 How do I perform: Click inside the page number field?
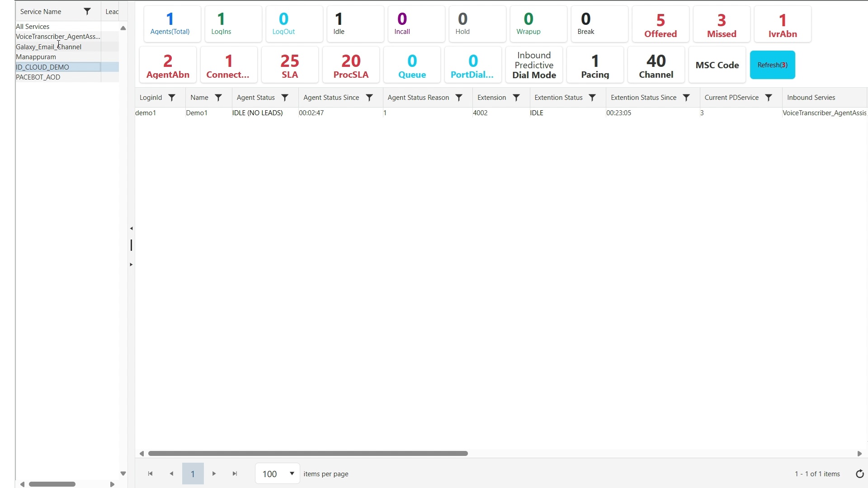coord(193,474)
